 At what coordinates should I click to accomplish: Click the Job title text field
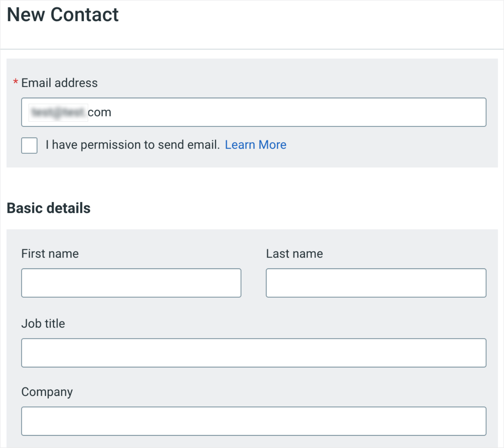254,353
